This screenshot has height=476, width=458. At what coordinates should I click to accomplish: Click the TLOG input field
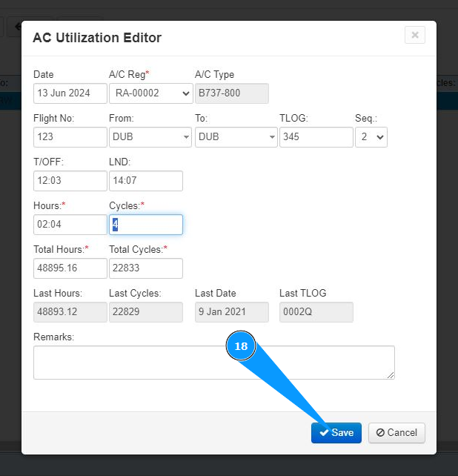(316, 137)
